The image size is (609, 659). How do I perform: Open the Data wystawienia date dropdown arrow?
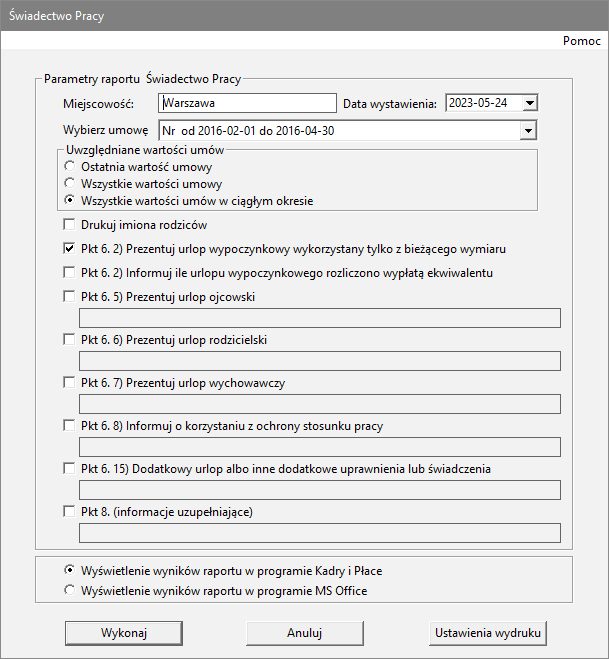[530, 103]
